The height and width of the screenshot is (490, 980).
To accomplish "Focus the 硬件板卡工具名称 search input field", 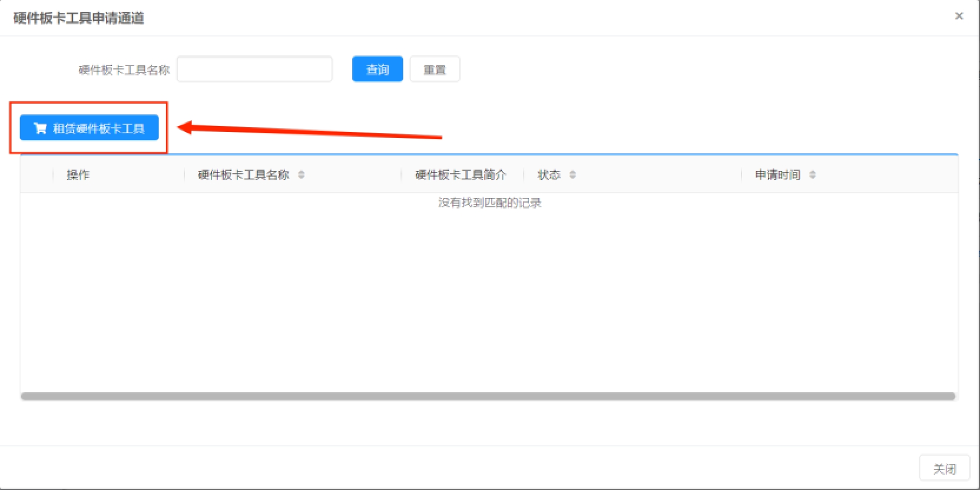I will point(254,69).
